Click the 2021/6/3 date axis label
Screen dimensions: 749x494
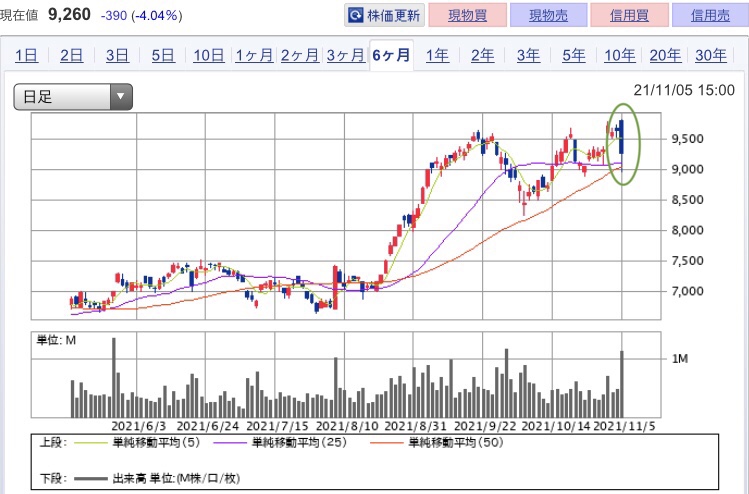click(x=139, y=426)
